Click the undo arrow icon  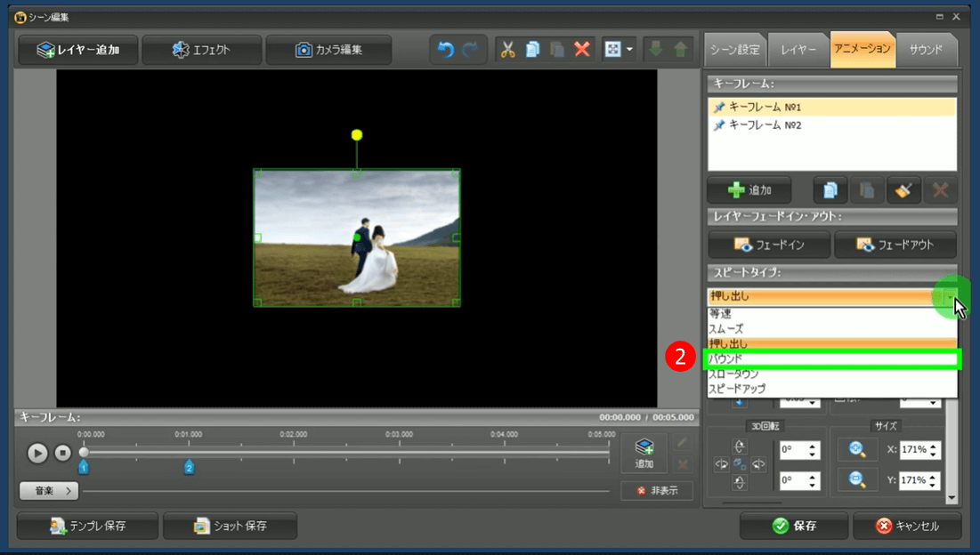click(x=444, y=50)
